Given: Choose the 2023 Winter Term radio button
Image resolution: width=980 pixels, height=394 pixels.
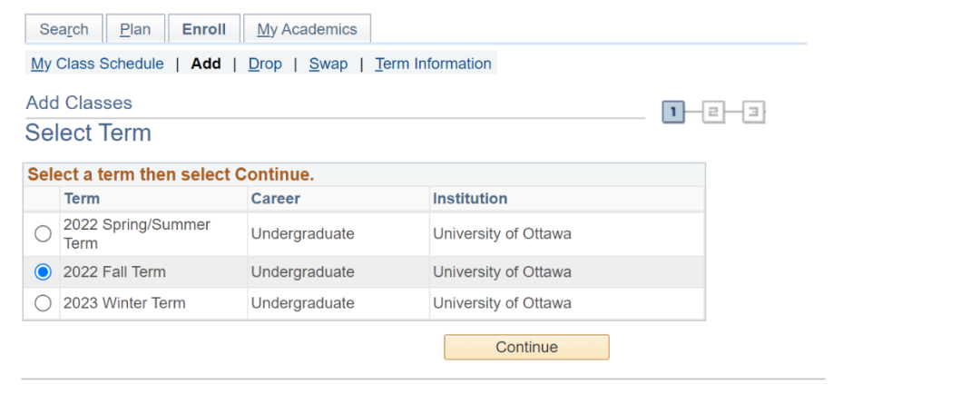Looking at the screenshot, I should (43, 304).
